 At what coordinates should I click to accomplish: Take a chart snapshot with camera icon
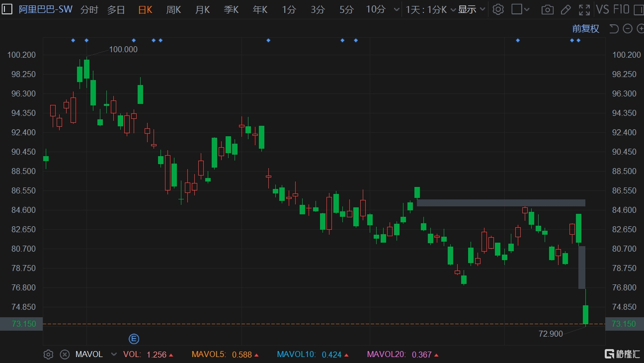click(x=547, y=9)
